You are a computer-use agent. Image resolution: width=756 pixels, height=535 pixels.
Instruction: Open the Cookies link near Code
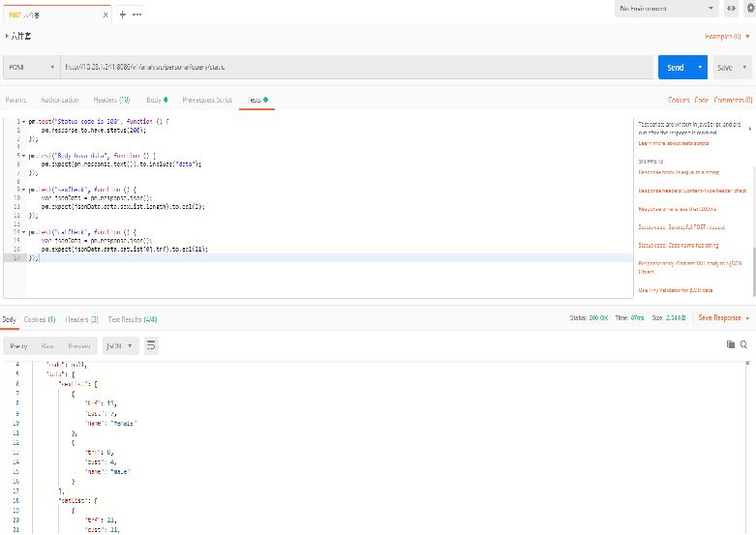pos(679,101)
